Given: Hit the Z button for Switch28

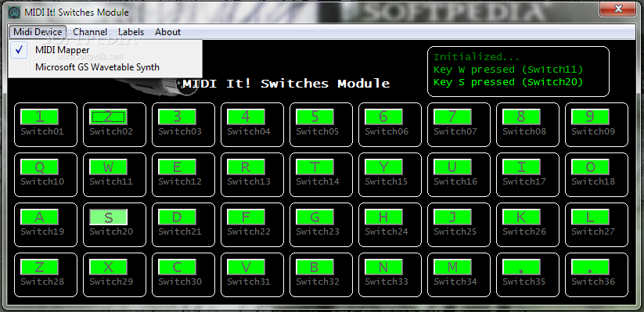Looking at the screenshot, I should tap(39, 267).
